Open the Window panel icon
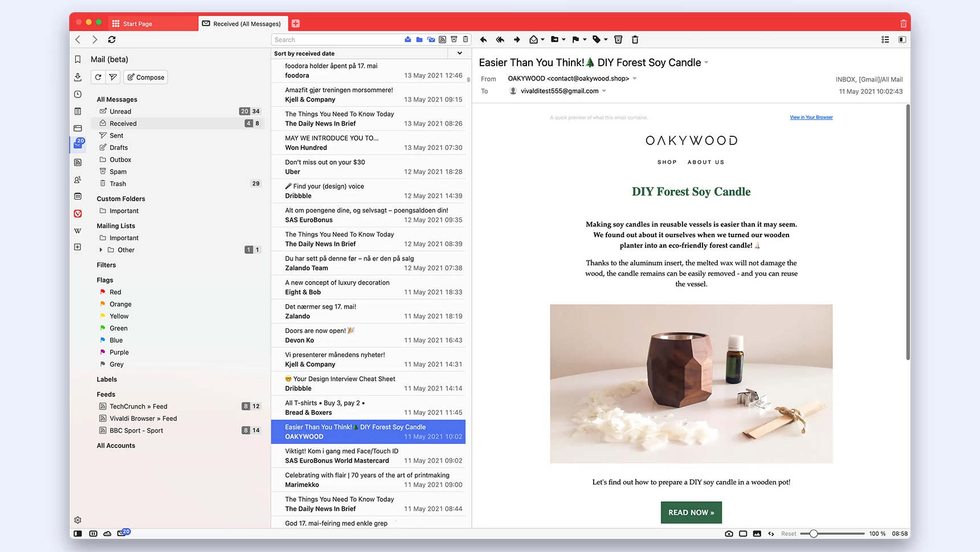 [78, 128]
